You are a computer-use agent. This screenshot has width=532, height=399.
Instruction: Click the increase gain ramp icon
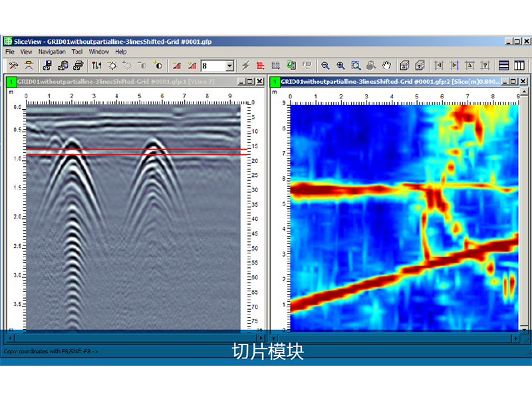(192, 65)
